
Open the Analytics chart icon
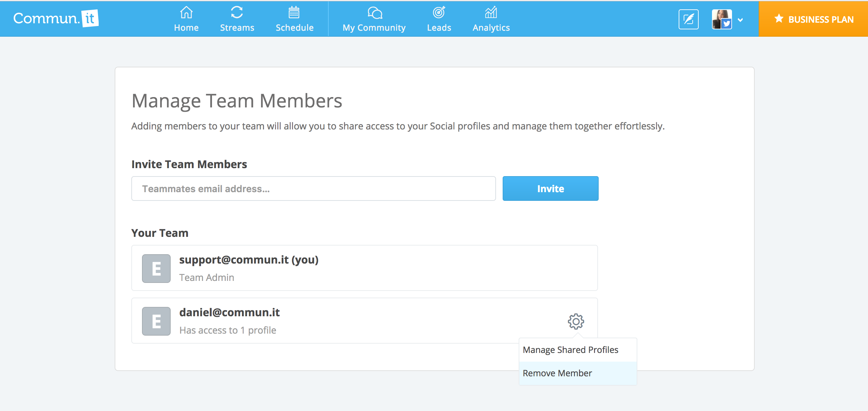click(x=491, y=12)
